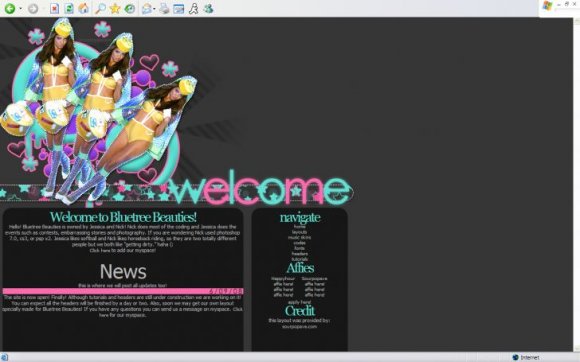The image size is (580, 362).
Task: Click the page icon at status bar left
Action: click(4, 357)
